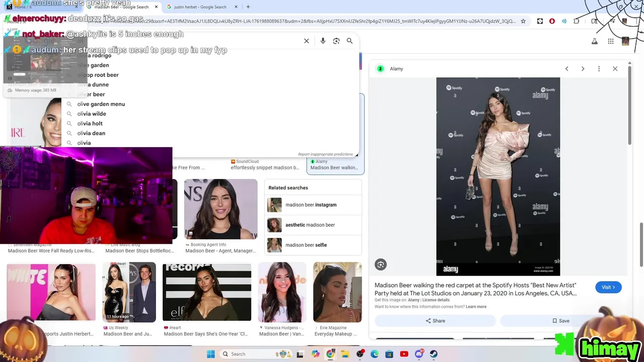The width and height of the screenshot is (644, 362).
Task: Share the Alamy image
Action: [435, 321]
